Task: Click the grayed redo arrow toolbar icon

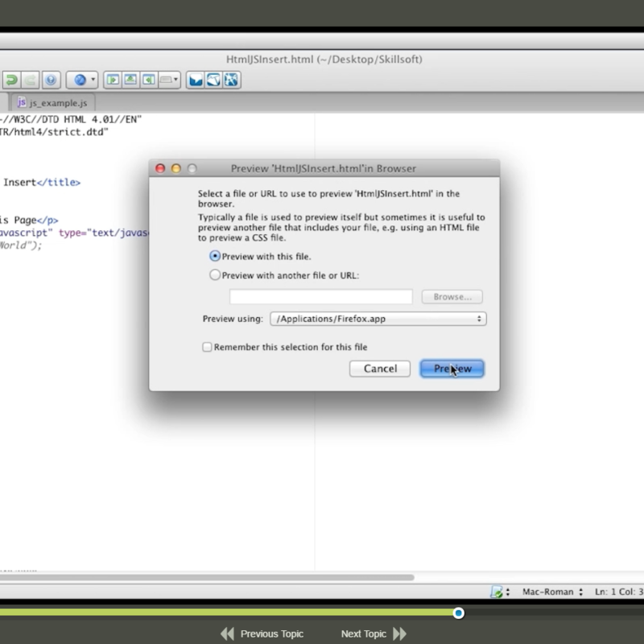Action: click(x=30, y=80)
